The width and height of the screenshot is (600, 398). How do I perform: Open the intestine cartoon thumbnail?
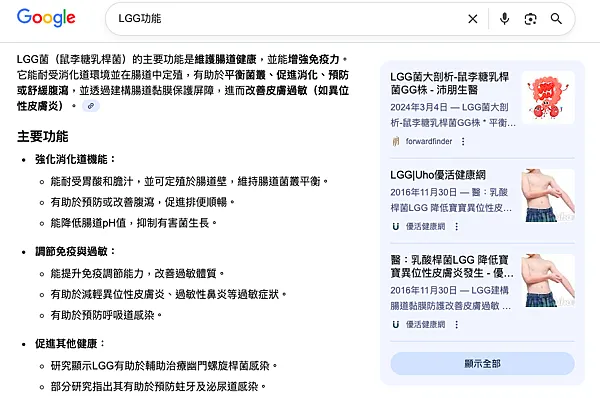[x=548, y=97]
